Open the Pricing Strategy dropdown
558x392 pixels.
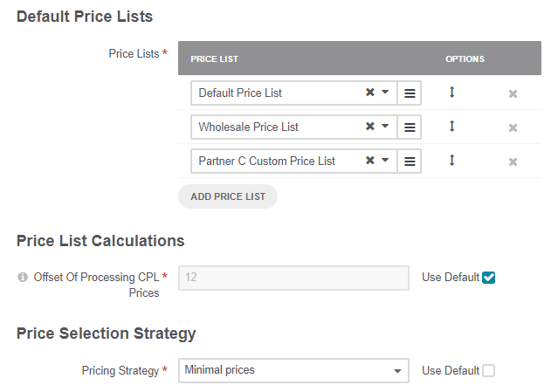398,370
